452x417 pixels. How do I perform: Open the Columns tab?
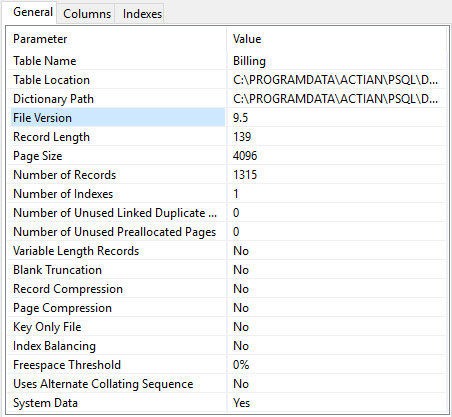tap(87, 14)
